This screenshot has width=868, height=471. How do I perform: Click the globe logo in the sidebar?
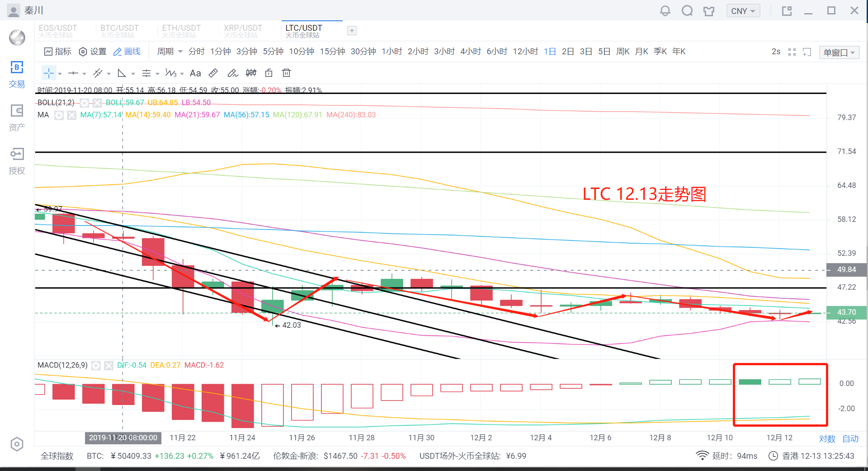(17, 38)
